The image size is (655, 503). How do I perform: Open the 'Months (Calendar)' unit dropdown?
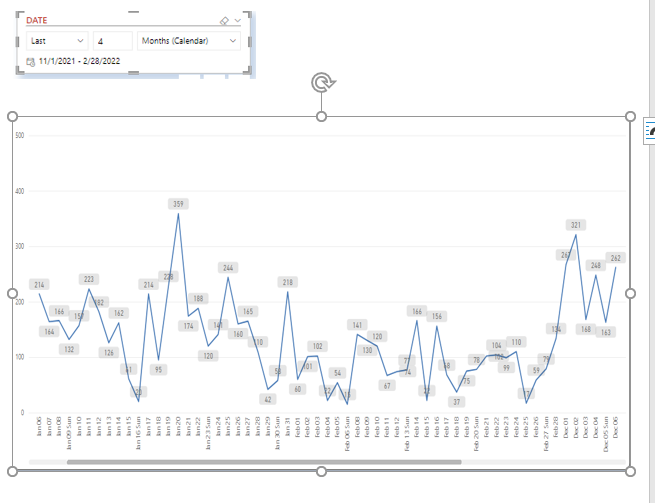coord(189,41)
